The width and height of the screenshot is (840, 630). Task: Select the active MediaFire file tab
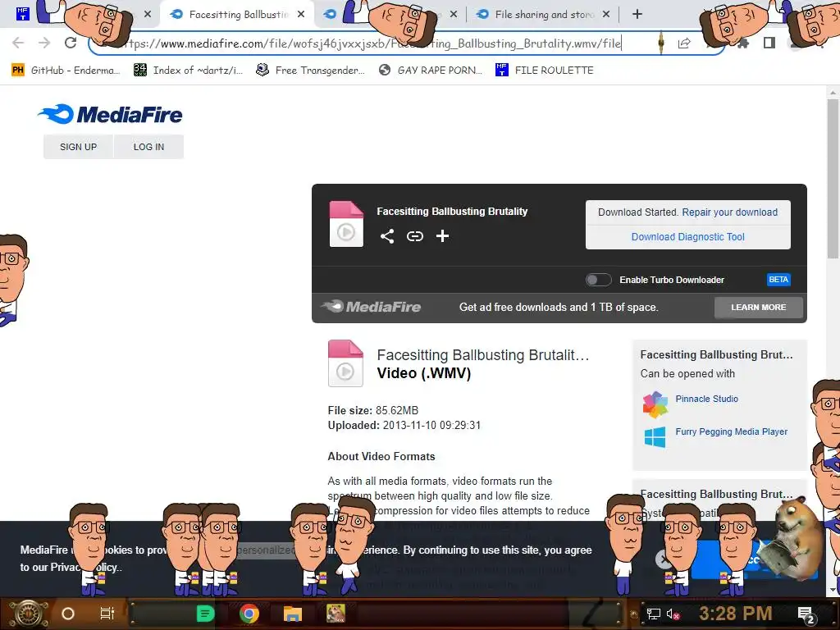tap(239, 15)
